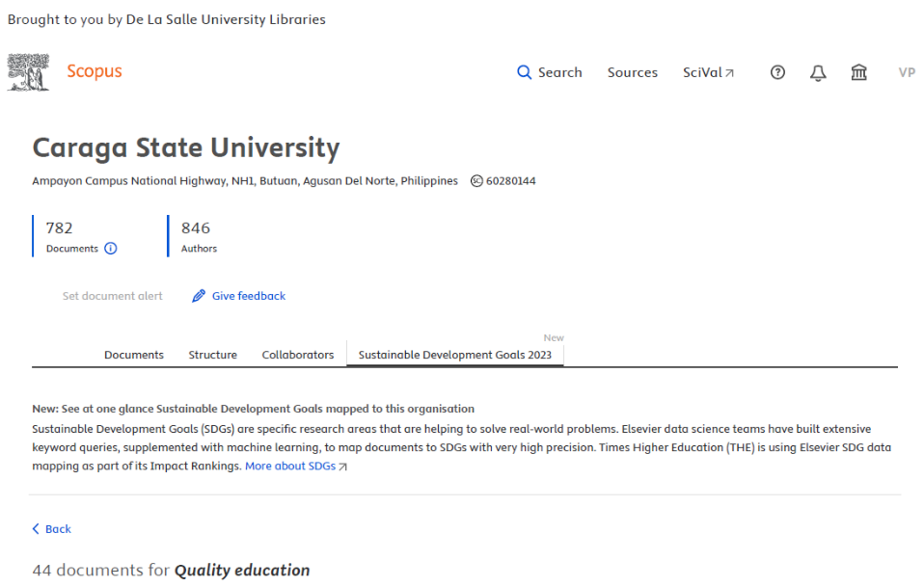Click Set document alert

click(x=112, y=296)
